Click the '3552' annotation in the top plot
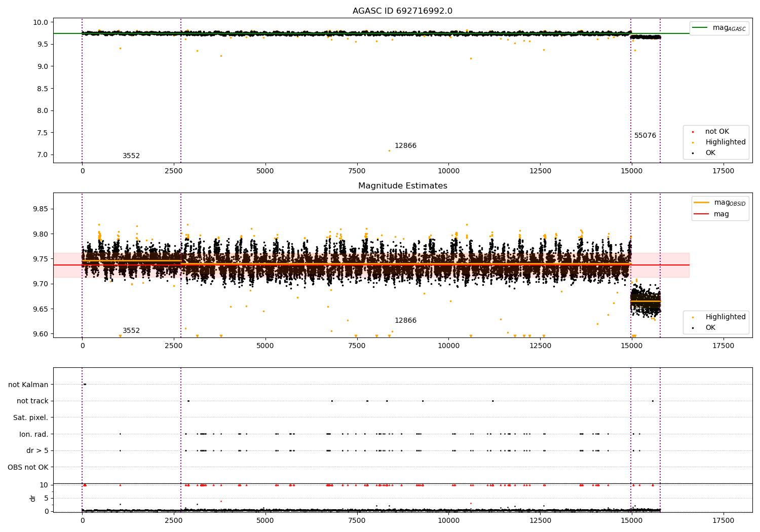This screenshot has height=532, width=760. [131, 156]
